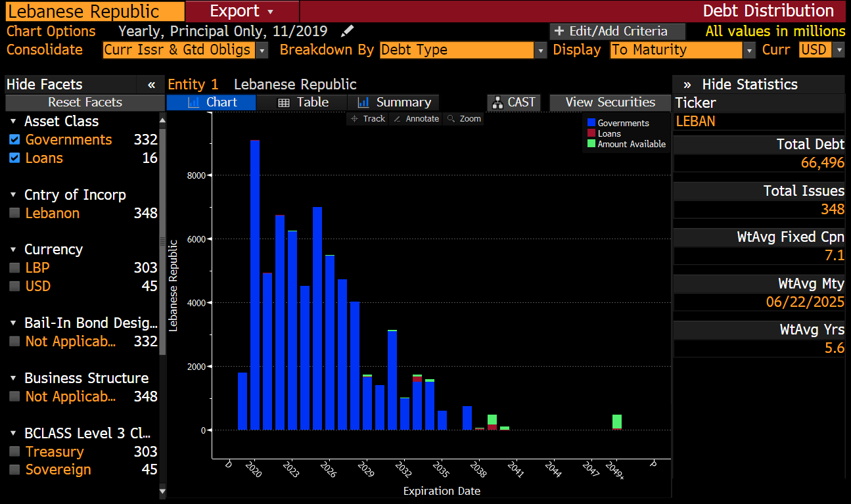Viewport: 851px width, 504px height.
Task: Click the Hide Statistics chevron icon
Action: [687, 85]
